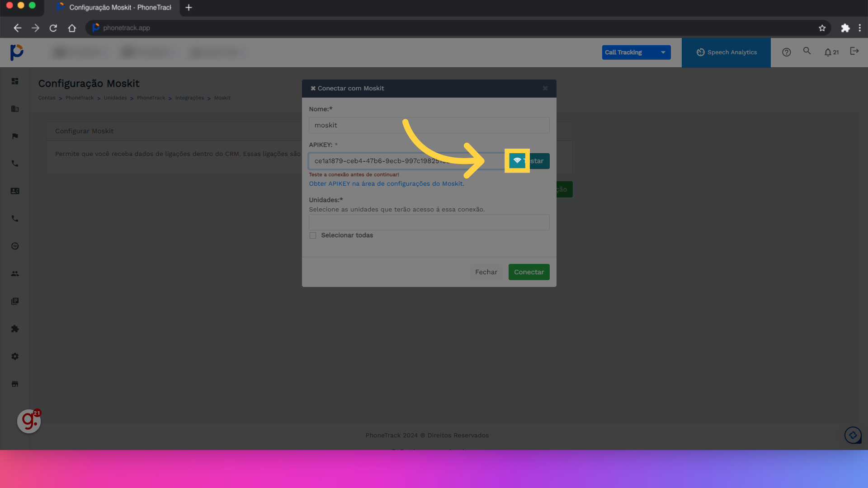Click the search magnifier in header
868x488 pixels.
point(807,51)
